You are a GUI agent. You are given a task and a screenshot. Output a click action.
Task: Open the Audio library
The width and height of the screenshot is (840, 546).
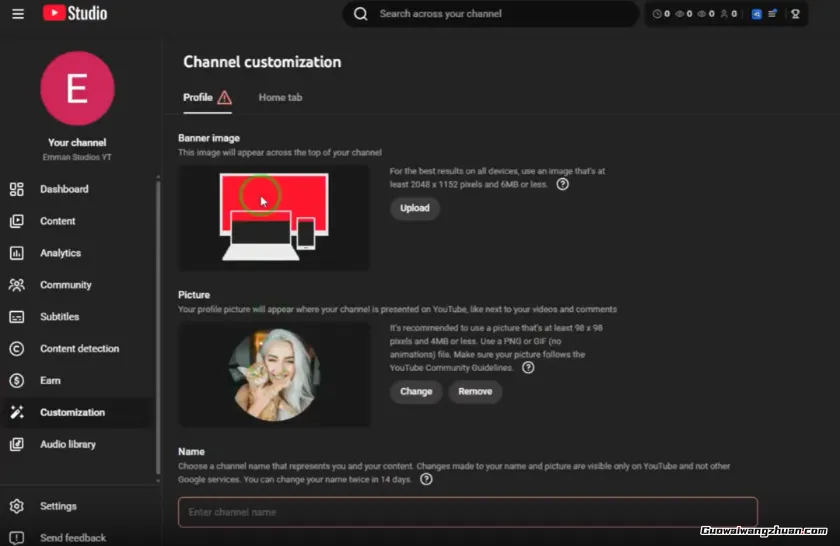[67, 444]
